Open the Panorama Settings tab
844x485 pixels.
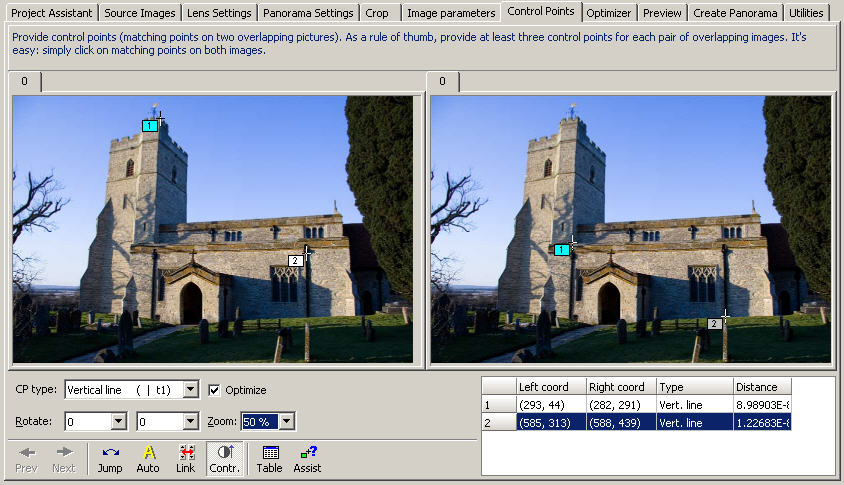308,13
